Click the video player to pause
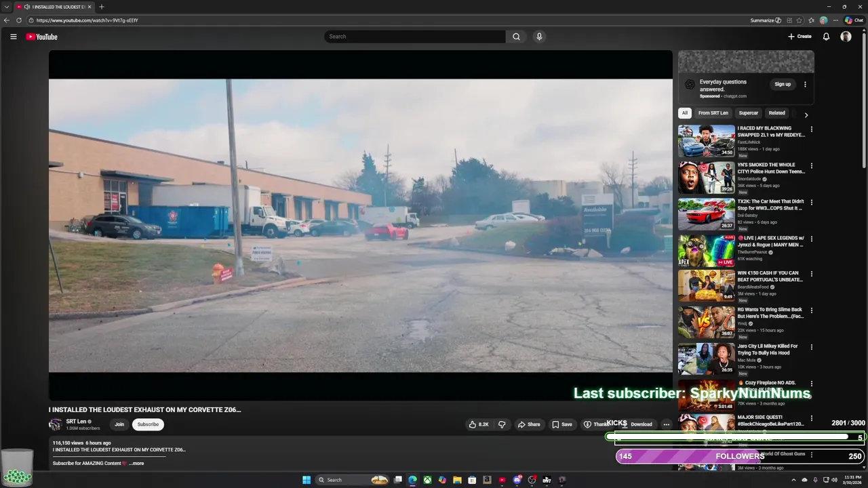This screenshot has width=868, height=488. pyautogui.click(x=360, y=225)
